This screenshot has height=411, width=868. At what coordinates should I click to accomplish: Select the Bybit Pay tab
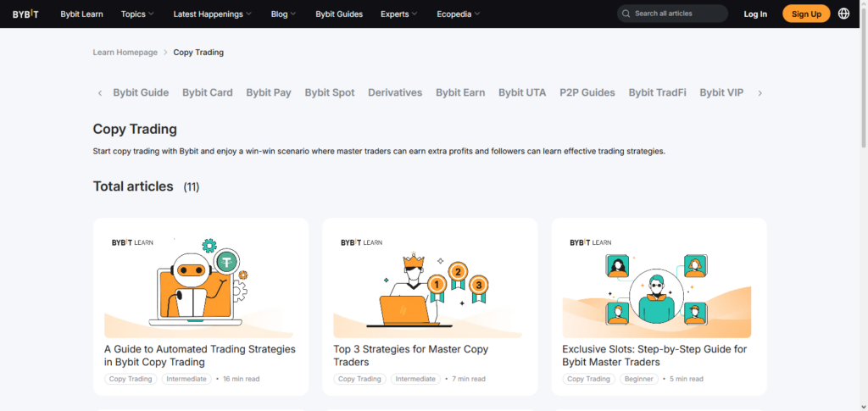(269, 93)
